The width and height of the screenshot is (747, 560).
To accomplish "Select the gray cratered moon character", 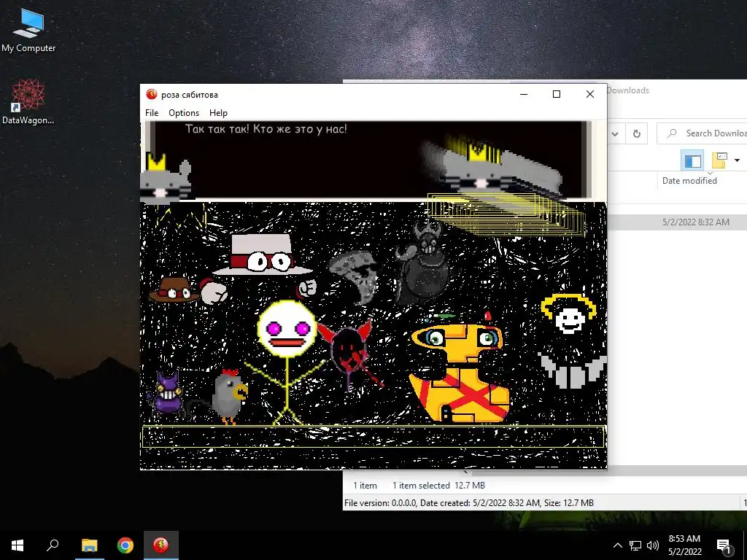I will click(355, 277).
